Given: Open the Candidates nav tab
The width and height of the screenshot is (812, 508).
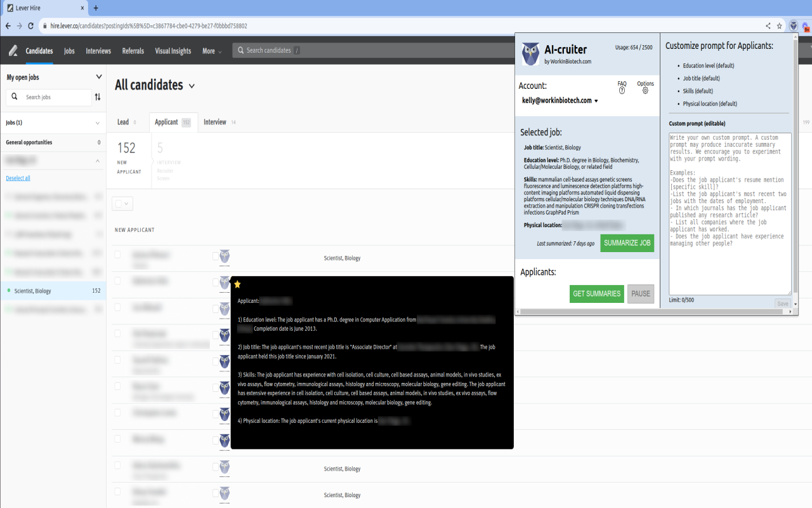Looking at the screenshot, I should tap(39, 51).
